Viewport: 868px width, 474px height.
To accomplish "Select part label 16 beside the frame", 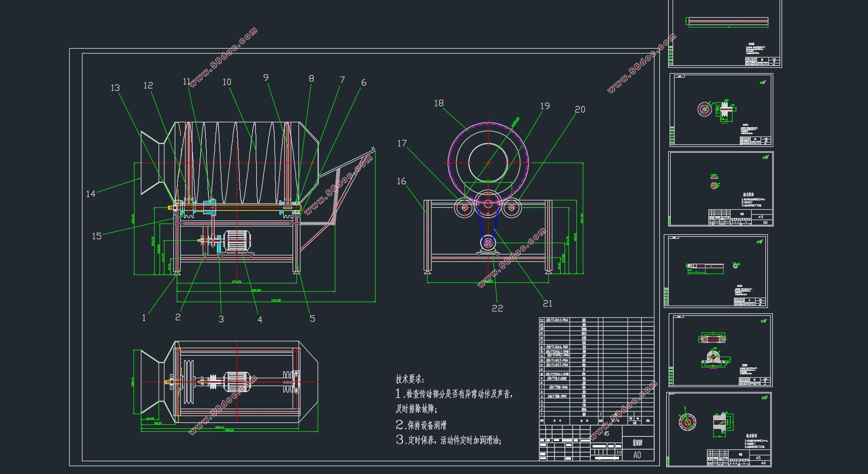I will [x=402, y=181].
